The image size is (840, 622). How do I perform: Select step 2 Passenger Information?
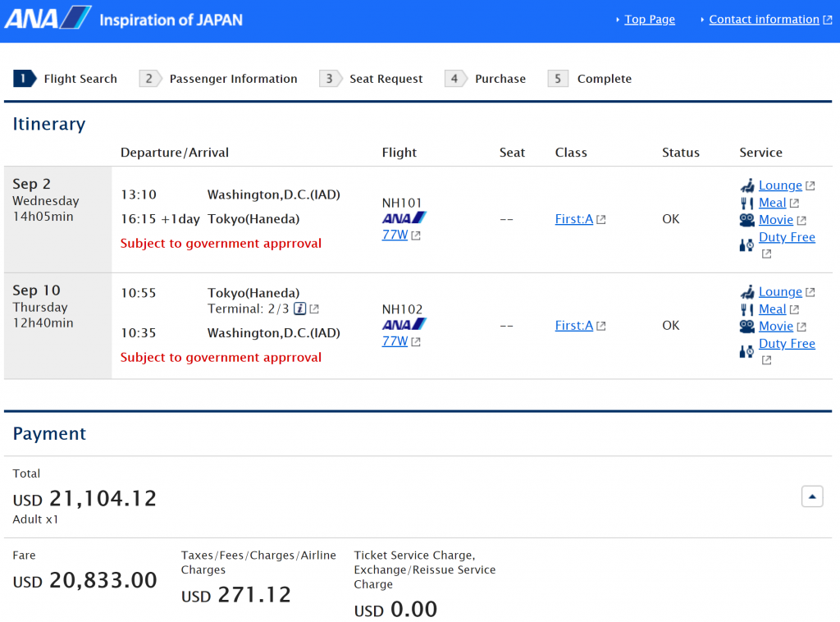pyautogui.click(x=218, y=79)
